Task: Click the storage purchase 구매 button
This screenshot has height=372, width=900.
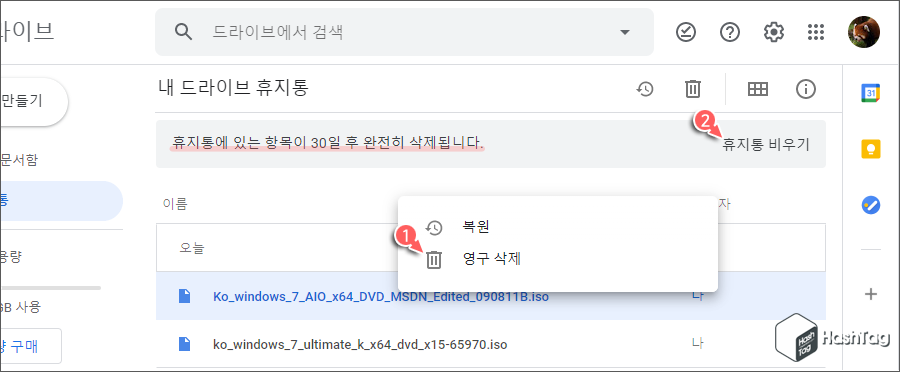Action: (x=30, y=346)
